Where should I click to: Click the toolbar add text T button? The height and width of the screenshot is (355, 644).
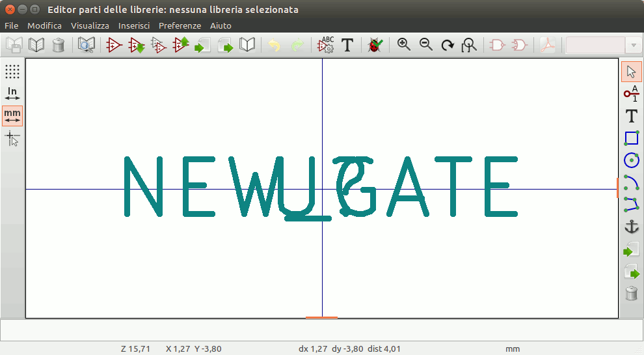(x=347, y=45)
